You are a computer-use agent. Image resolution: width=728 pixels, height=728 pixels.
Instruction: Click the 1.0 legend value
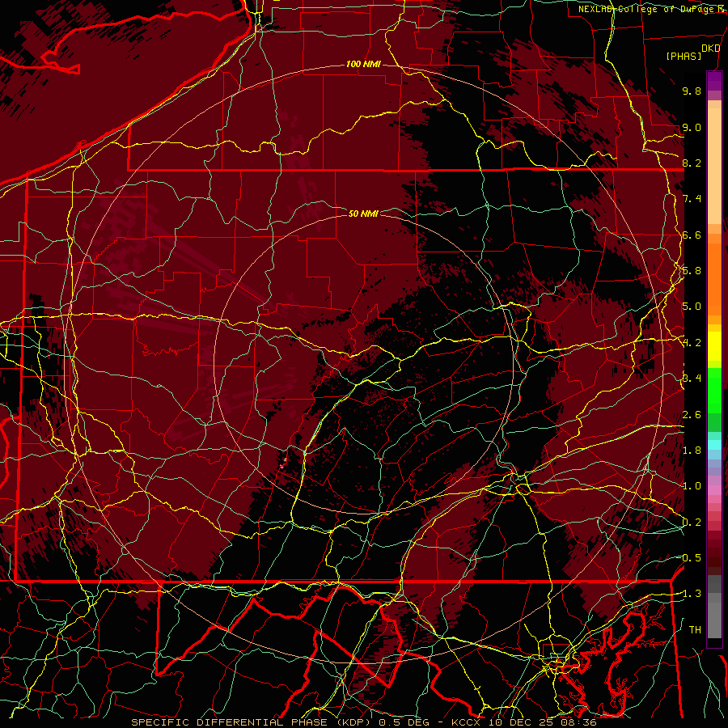tap(692, 486)
